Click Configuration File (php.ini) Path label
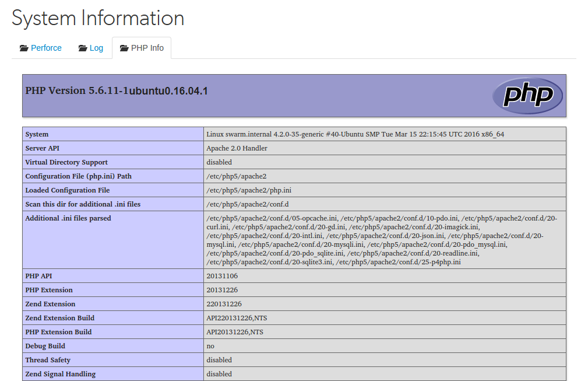 tap(78, 176)
